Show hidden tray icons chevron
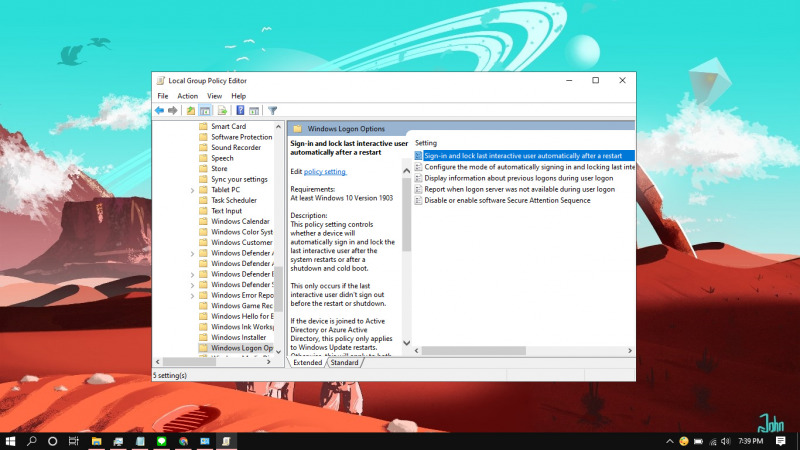The height and width of the screenshot is (450, 800). [x=670, y=441]
